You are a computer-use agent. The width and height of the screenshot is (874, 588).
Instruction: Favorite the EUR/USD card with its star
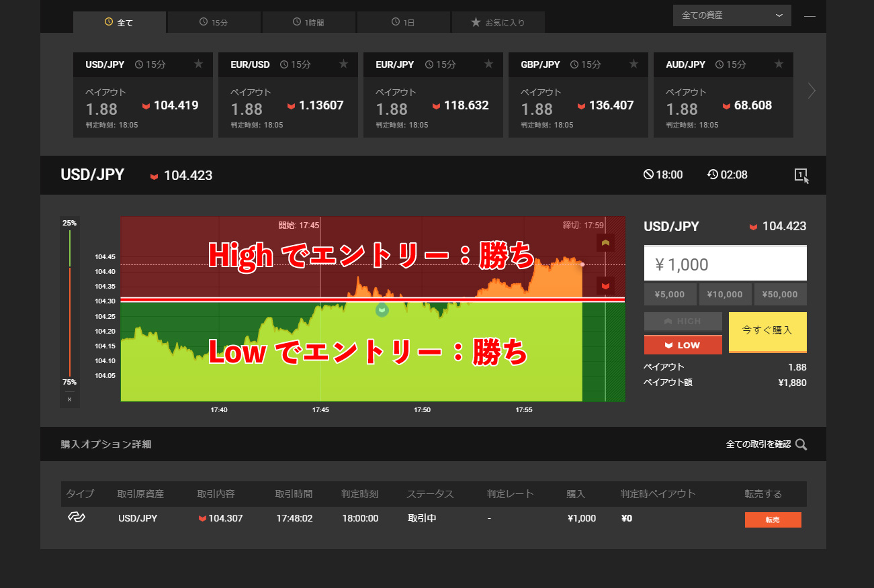click(343, 64)
